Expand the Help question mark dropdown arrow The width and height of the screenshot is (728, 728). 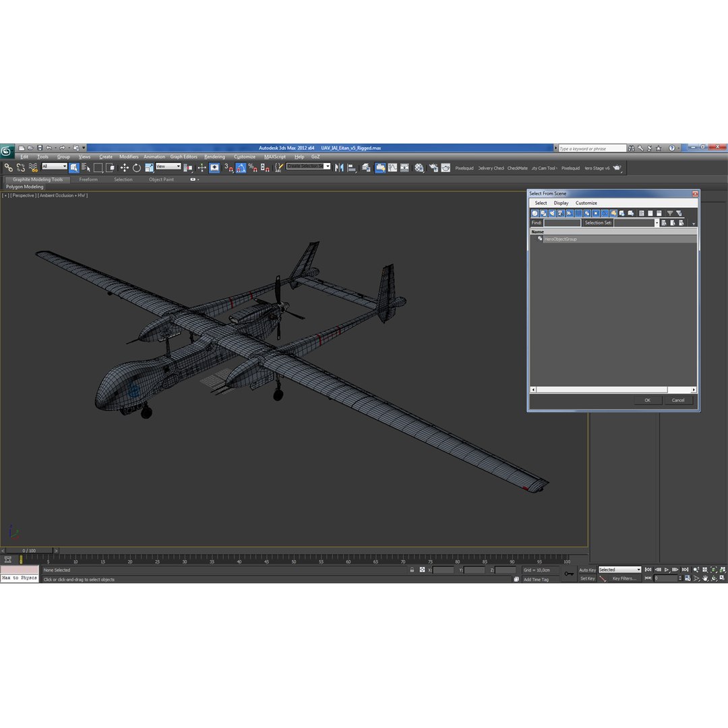tap(679, 148)
